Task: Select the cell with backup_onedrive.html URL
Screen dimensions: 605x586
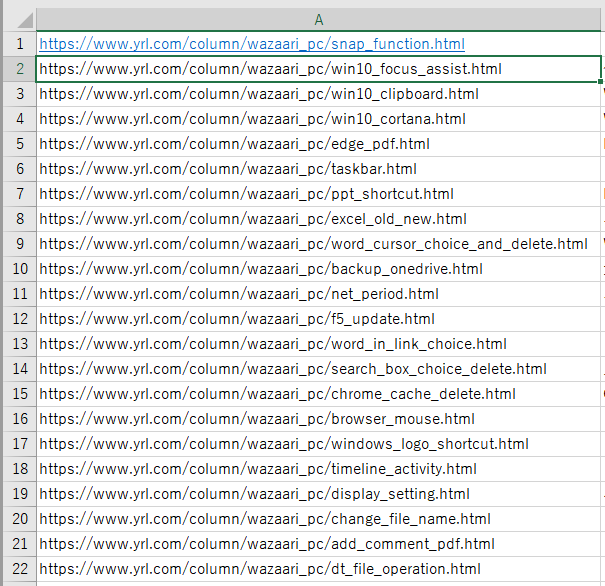Action: pos(319,269)
